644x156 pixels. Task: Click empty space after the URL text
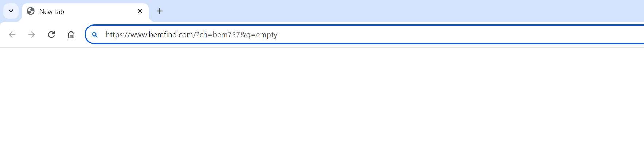[x=437, y=35]
